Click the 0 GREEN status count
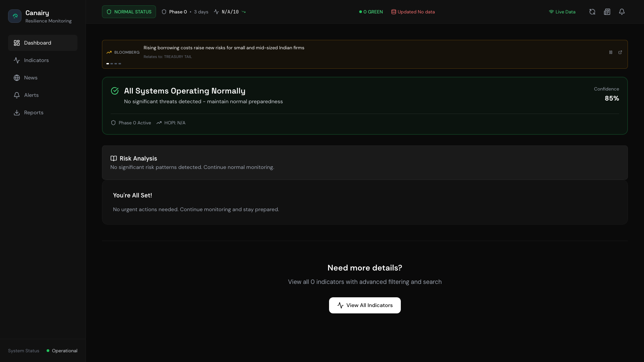This screenshot has height=362, width=644. pyautogui.click(x=371, y=12)
